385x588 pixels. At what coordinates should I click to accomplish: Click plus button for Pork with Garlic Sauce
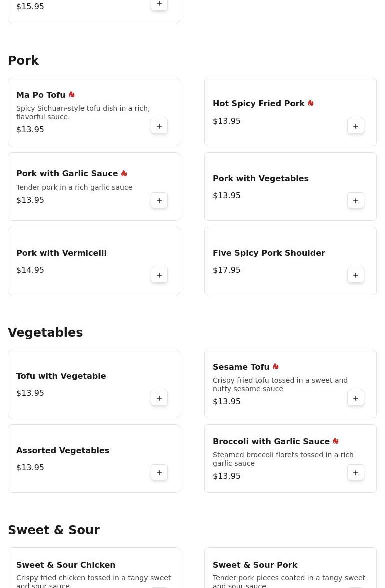pyautogui.click(x=159, y=201)
